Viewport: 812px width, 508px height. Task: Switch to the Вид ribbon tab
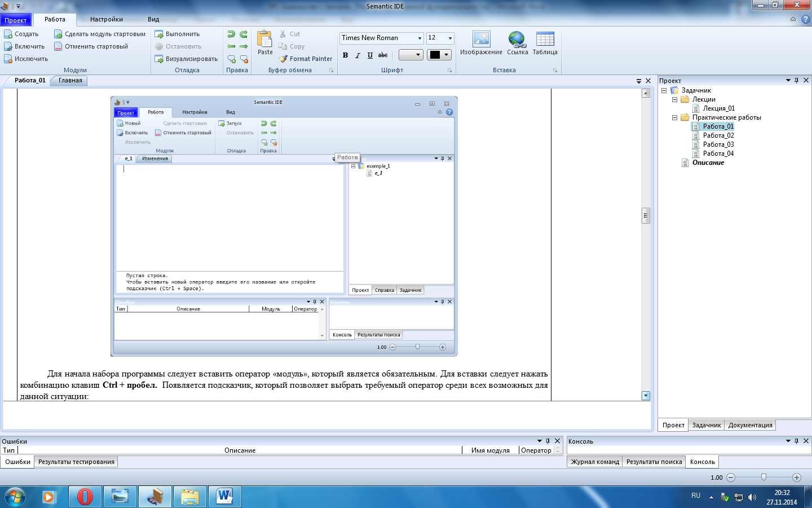tap(153, 19)
